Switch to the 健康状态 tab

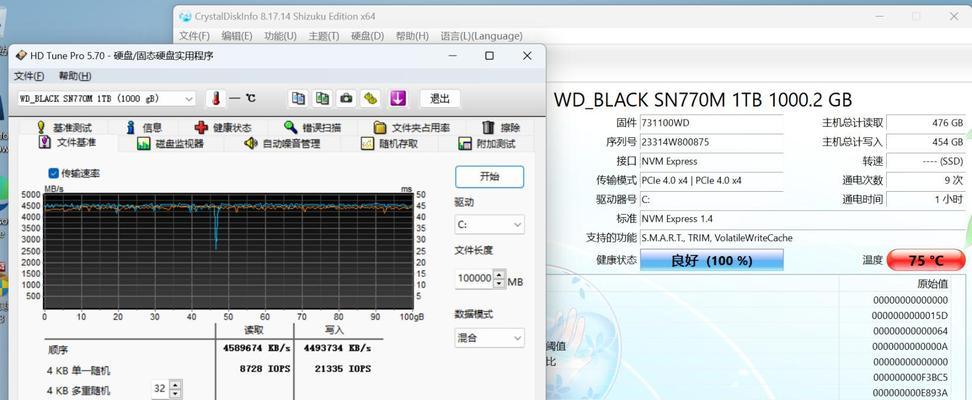(x=223, y=128)
